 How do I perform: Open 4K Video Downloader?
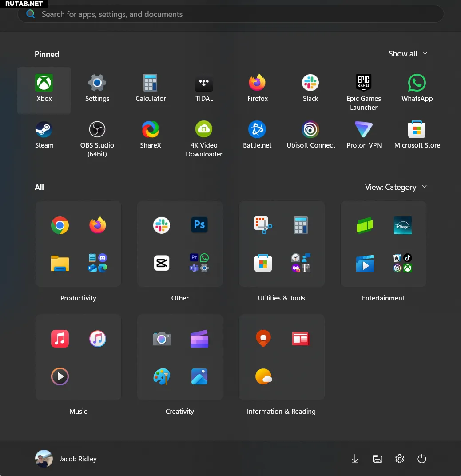pyautogui.click(x=204, y=139)
